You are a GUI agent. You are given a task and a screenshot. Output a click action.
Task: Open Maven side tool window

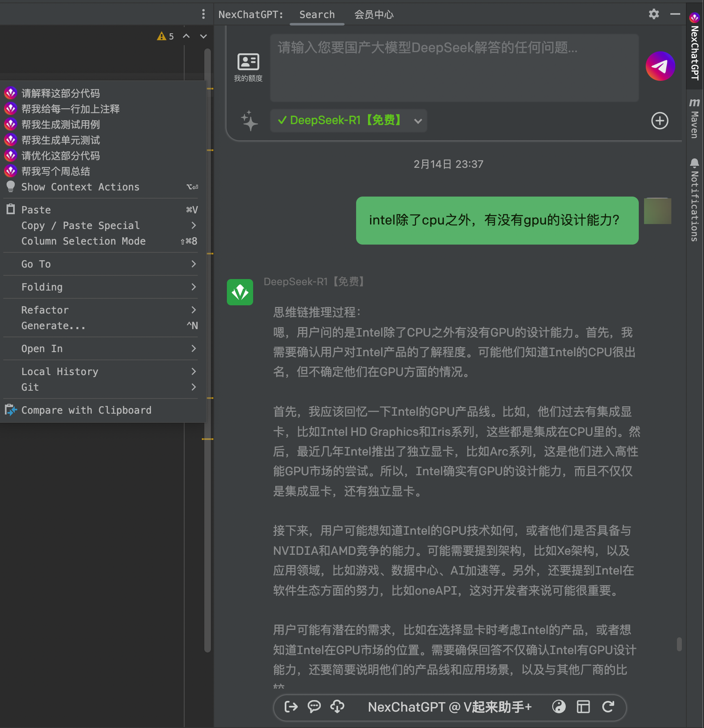click(695, 118)
